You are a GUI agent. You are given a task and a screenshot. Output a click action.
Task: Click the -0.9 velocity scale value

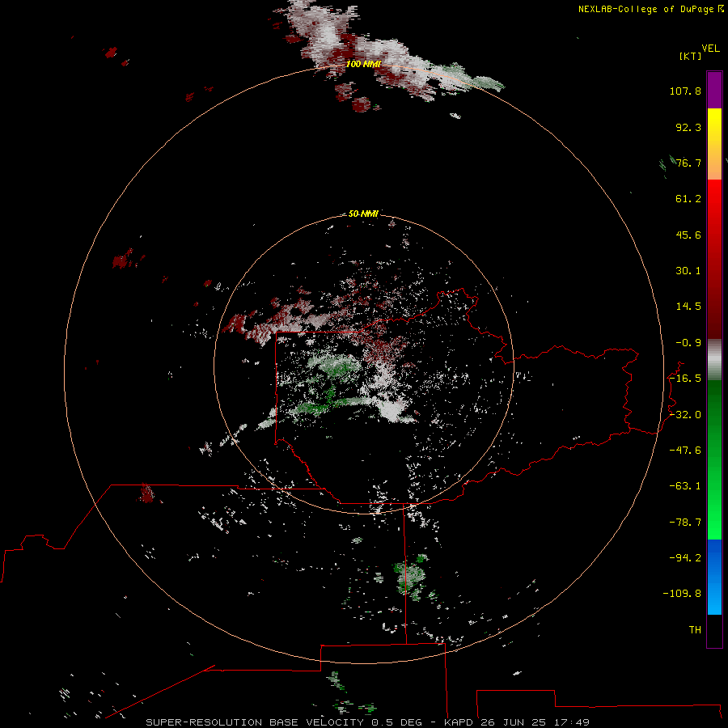coord(688,343)
